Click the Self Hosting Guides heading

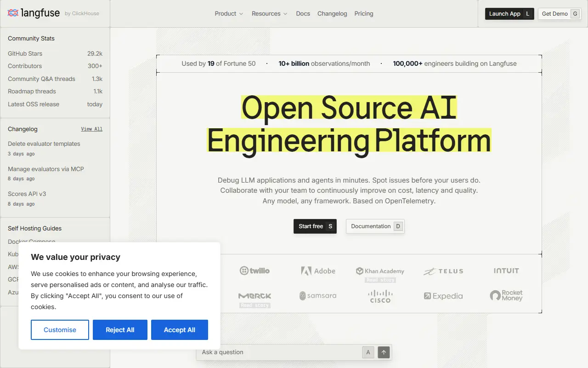point(34,229)
